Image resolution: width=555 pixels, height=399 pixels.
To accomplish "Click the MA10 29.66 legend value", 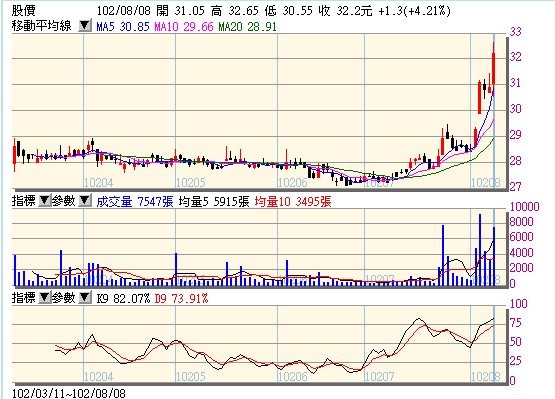I will (x=184, y=27).
